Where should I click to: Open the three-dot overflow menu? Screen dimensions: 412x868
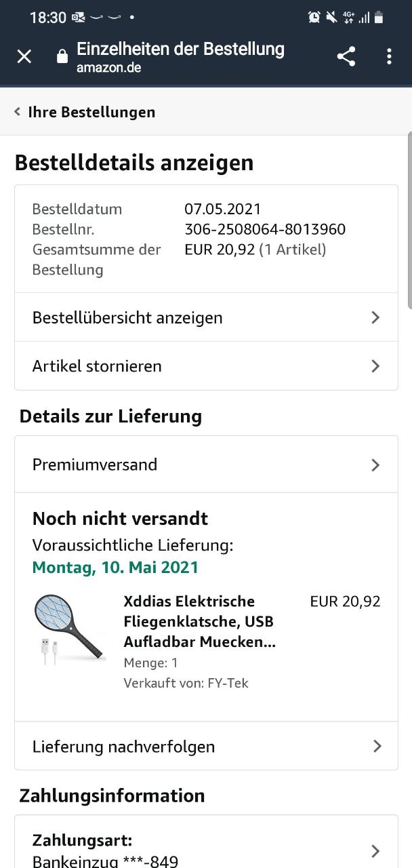click(x=389, y=56)
